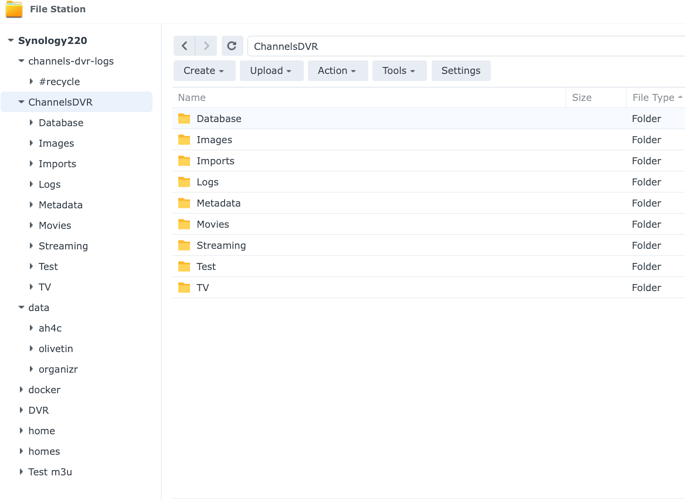Select olivetin in the folder tree

[x=56, y=348]
